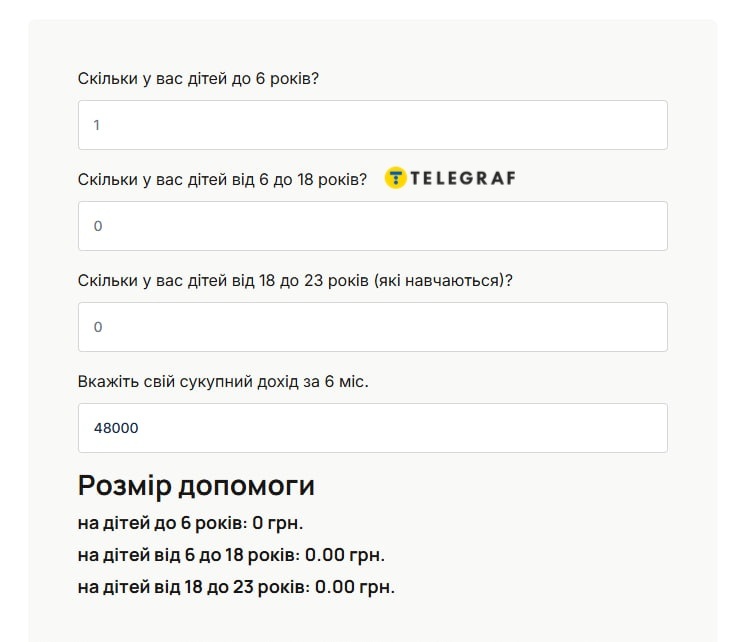Focus the children 18 to 23 years input
746x642 pixels.
(372, 327)
